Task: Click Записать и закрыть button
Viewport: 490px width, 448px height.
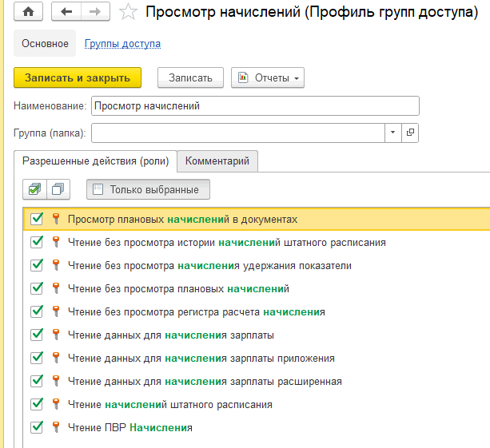Action: (78, 77)
